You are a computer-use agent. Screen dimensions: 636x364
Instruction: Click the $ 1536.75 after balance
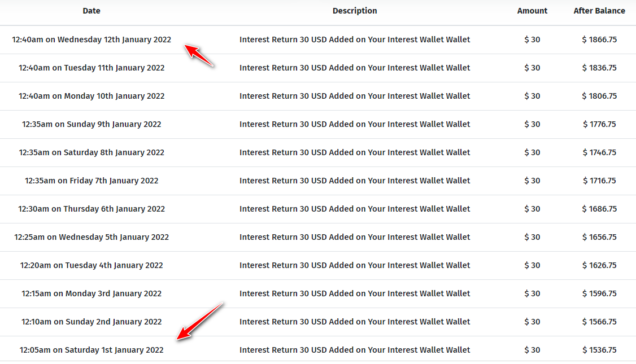(x=599, y=350)
